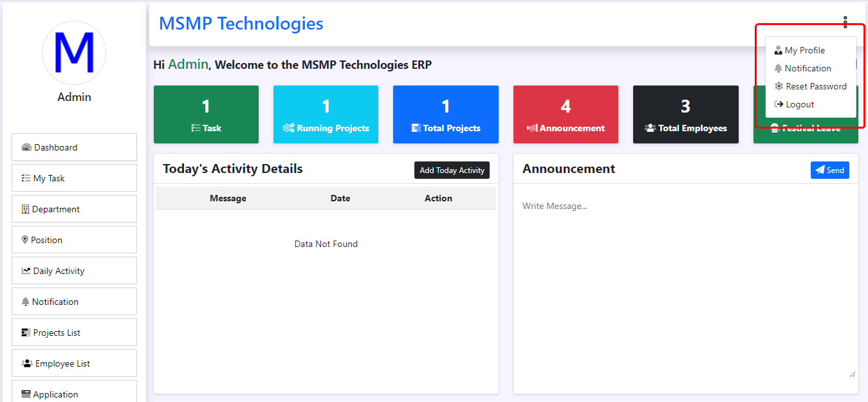Click the Employee List people icon
The height and width of the screenshot is (402, 868).
point(27,363)
